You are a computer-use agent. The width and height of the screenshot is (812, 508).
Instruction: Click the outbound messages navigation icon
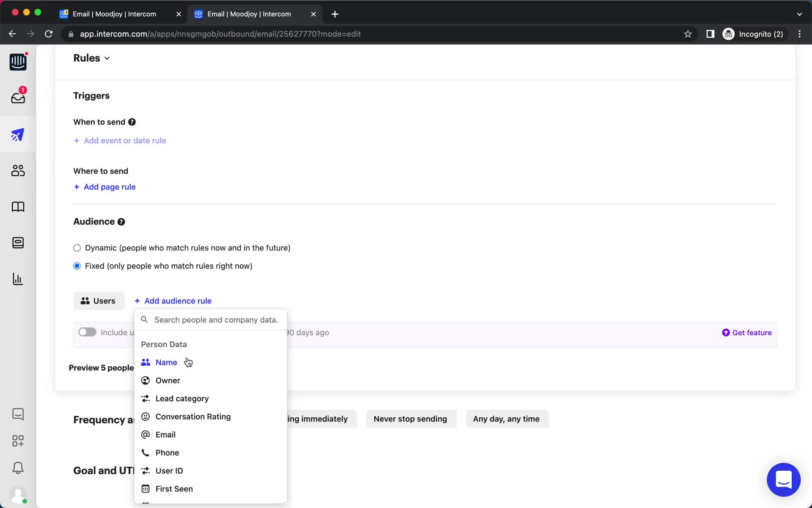(x=17, y=135)
